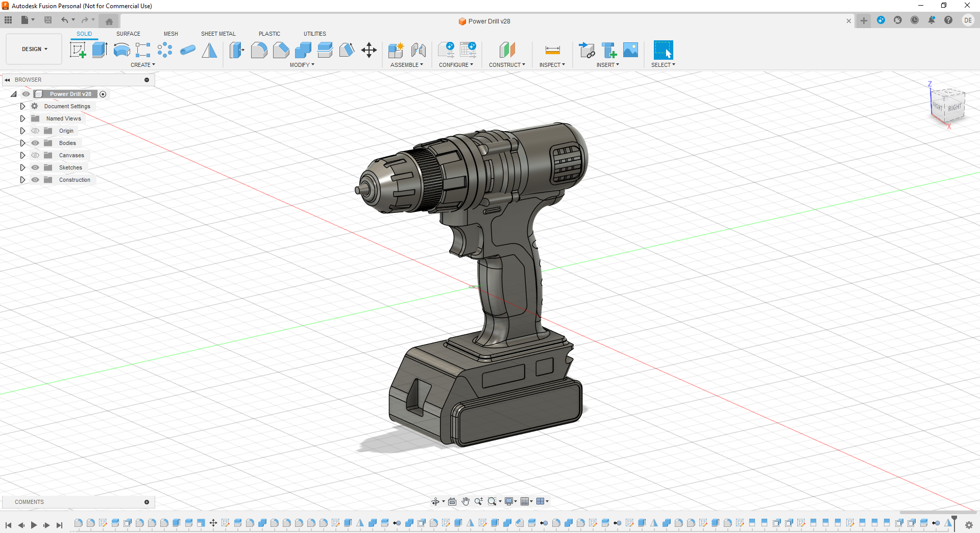
Task: Click the Fillet tool in Modify
Action: tap(259, 50)
